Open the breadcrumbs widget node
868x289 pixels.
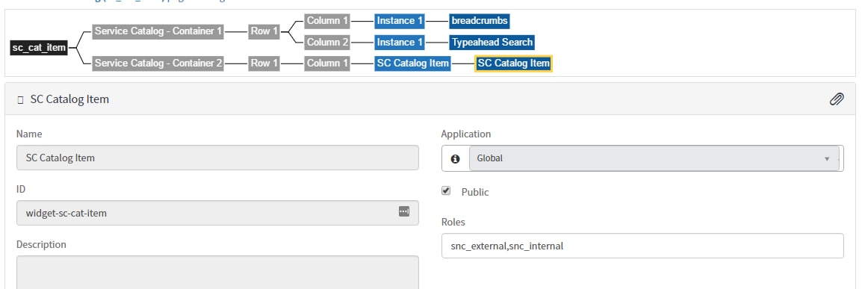[x=480, y=21]
